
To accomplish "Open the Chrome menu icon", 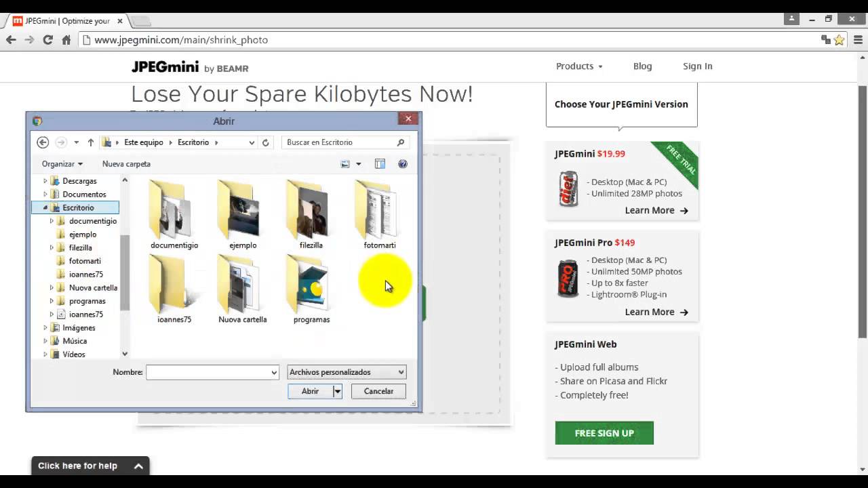I will point(857,40).
